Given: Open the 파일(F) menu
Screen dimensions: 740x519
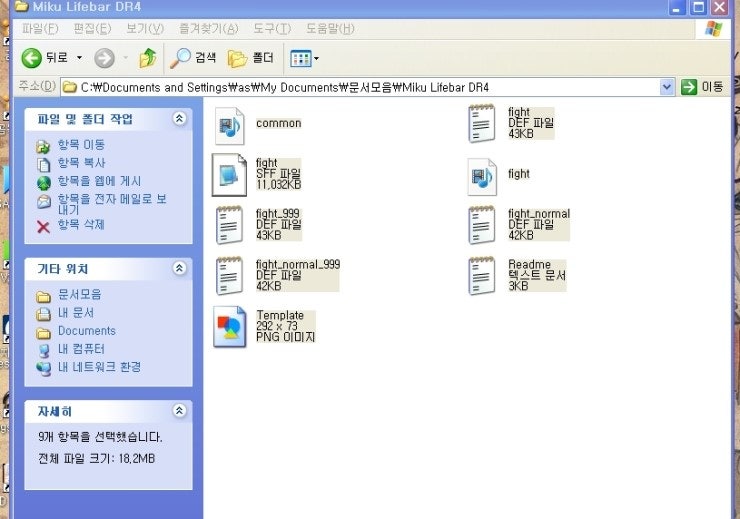Looking at the screenshot, I should 40,29.
